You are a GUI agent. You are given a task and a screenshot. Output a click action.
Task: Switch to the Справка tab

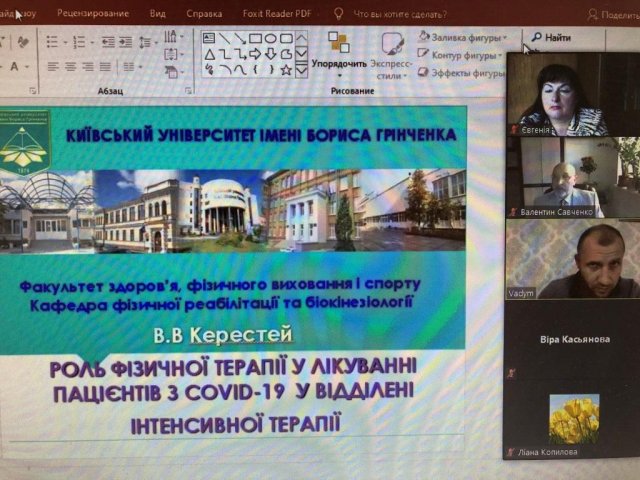(204, 14)
